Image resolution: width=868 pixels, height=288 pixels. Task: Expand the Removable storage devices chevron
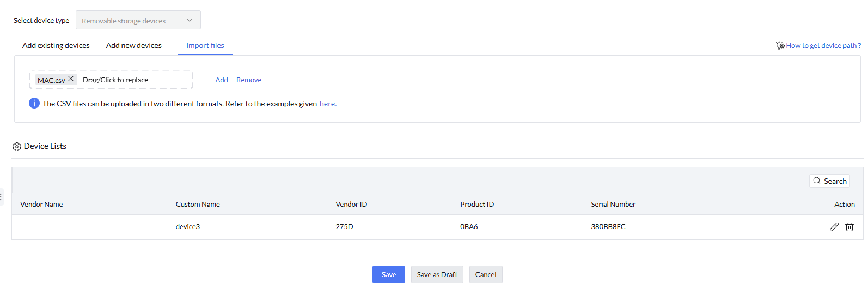point(190,21)
